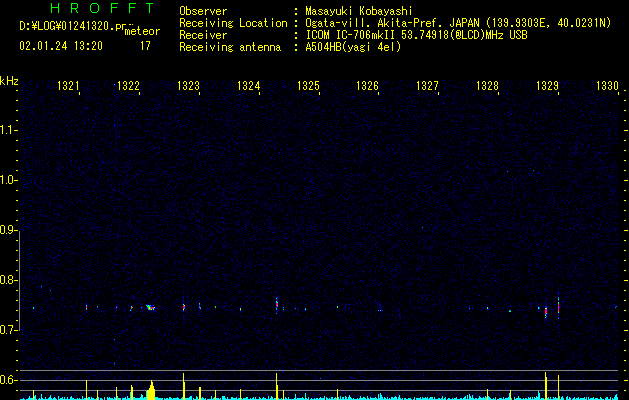Click the 'Receiving Location' label
The height and width of the screenshot is (400, 629).
(233, 23)
